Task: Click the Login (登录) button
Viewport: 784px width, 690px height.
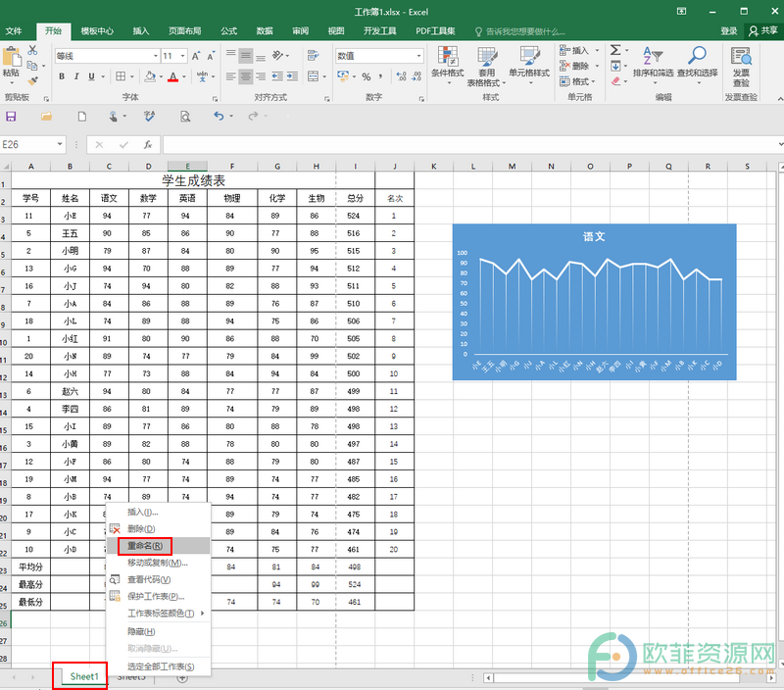Action: coord(729,31)
